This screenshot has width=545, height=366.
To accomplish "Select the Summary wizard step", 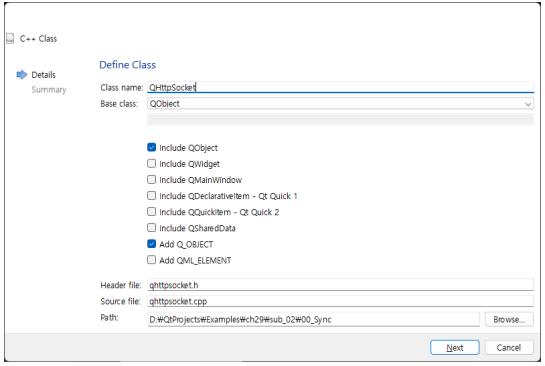I will tap(49, 90).
